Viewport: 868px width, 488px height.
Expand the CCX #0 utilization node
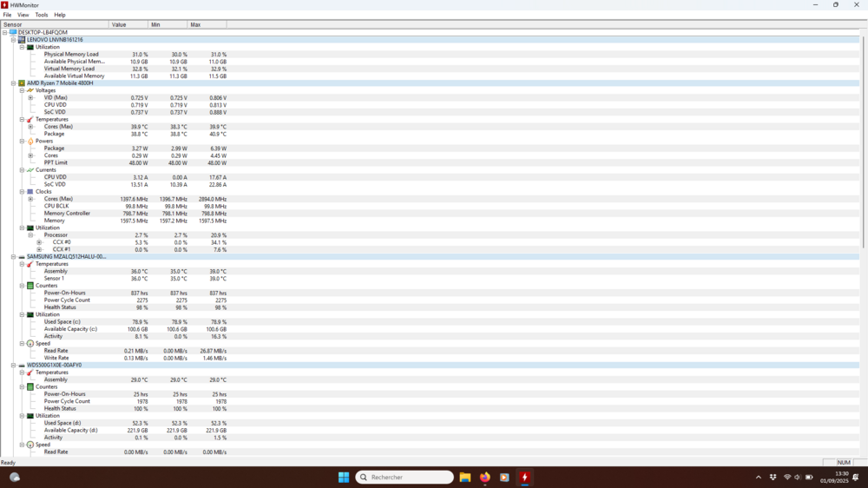[x=39, y=242]
